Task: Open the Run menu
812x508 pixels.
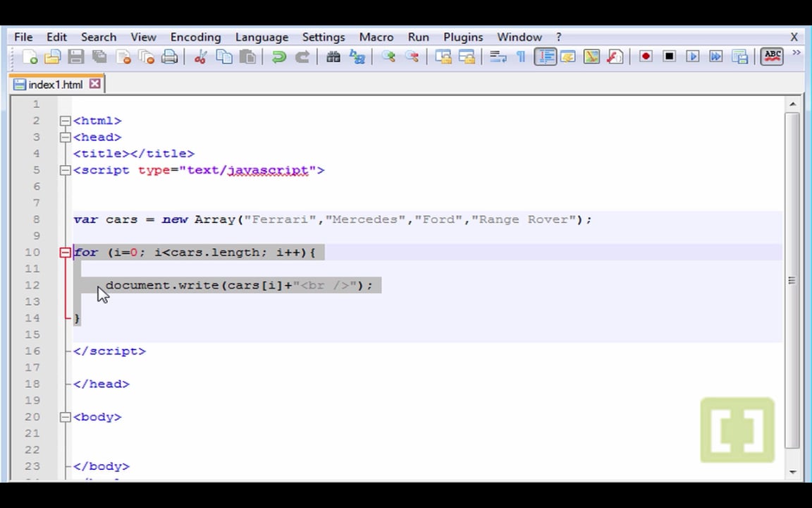Action: point(419,37)
